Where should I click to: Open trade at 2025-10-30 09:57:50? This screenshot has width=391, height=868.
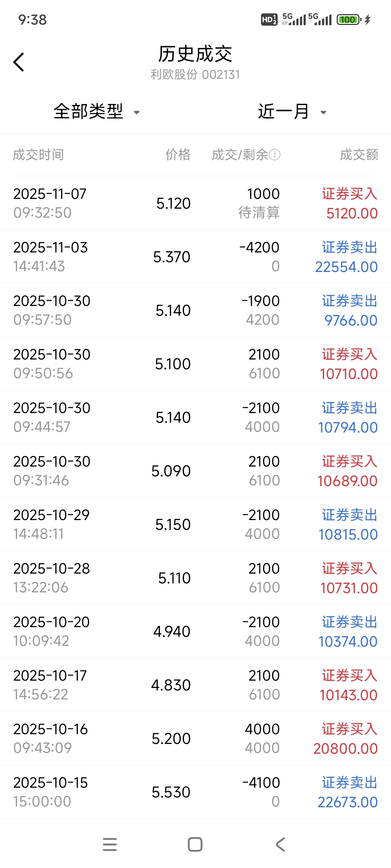pos(195,310)
